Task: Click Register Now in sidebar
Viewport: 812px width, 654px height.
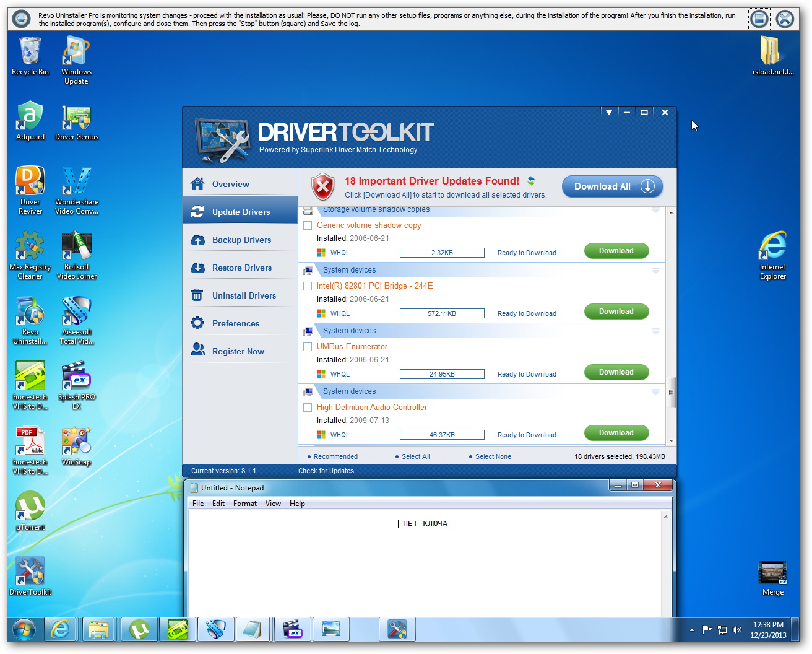Action: [240, 351]
